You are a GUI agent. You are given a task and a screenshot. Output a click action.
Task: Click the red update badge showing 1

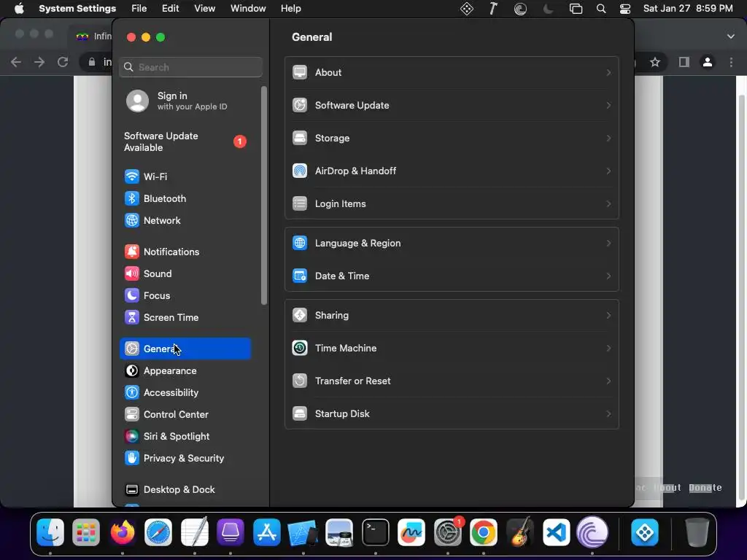pyautogui.click(x=239, y=141)
